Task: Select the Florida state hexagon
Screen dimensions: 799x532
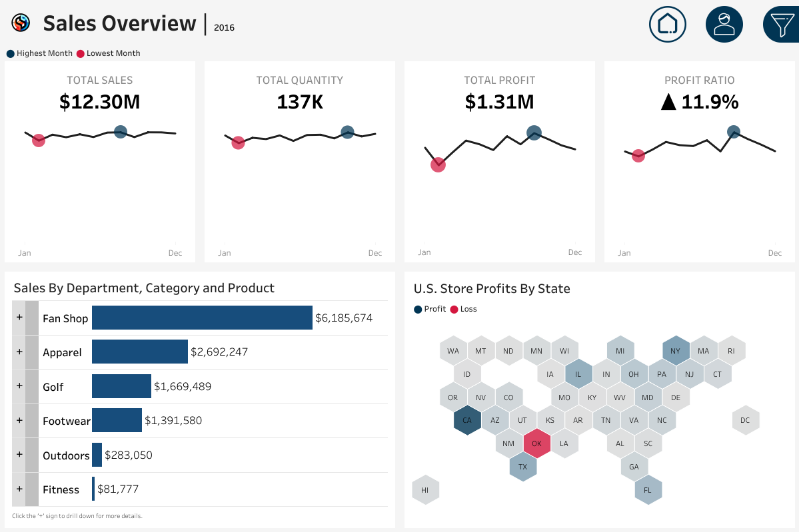Action: [648, 490]
